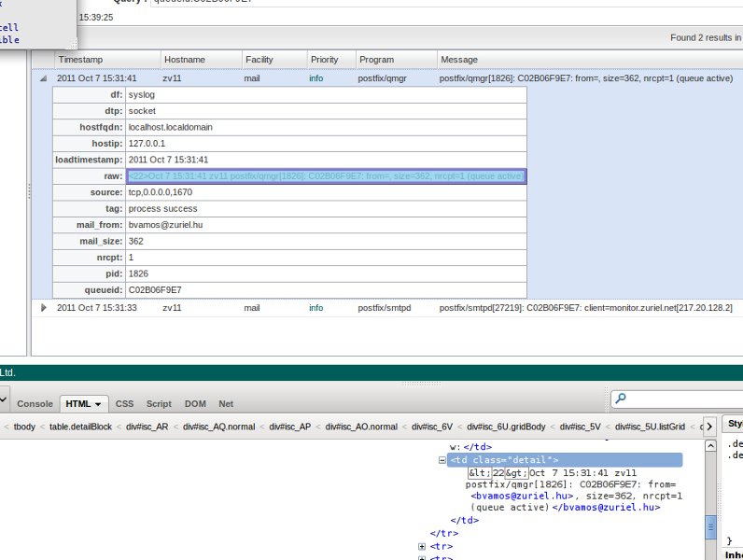The height and width of the screenshot is (560, 743).
Task: Open the DOM tab
Action: (195, 404)
